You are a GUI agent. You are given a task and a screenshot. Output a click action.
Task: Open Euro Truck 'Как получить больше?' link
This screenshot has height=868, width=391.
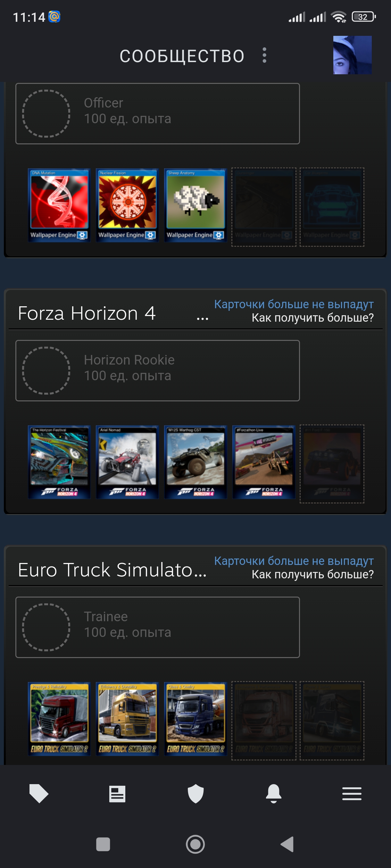312,574
